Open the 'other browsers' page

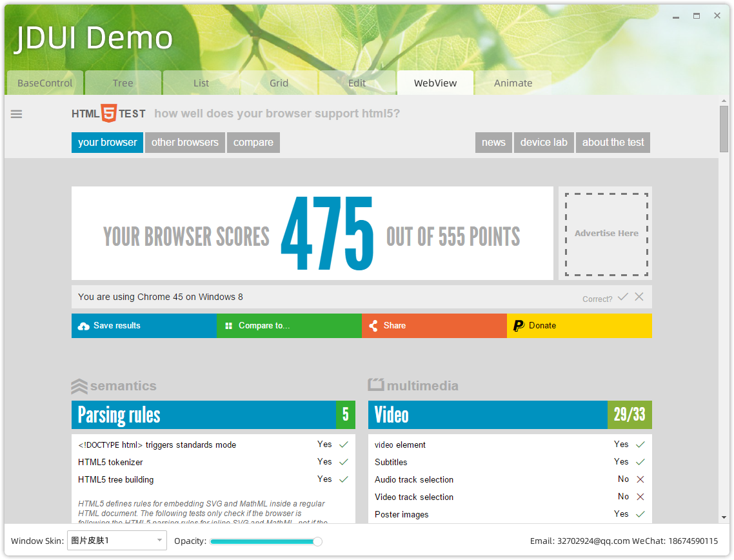(x=185, y=143)
